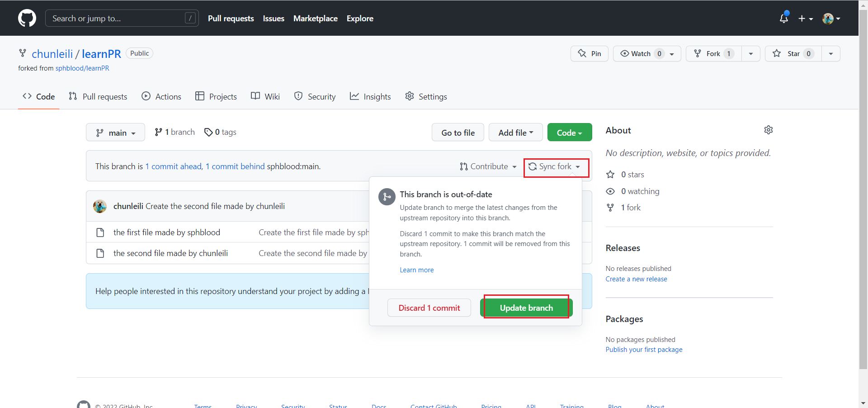This screenshot has width=868, height=408.
Task: Open commit message for the second file
Action: (x=313, y=253)
